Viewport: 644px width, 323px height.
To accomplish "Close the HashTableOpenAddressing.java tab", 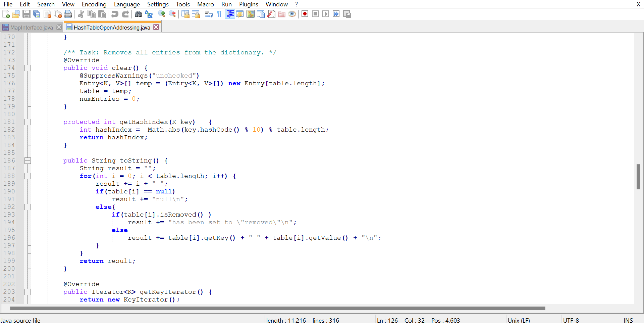I will [x=156, y=27].
